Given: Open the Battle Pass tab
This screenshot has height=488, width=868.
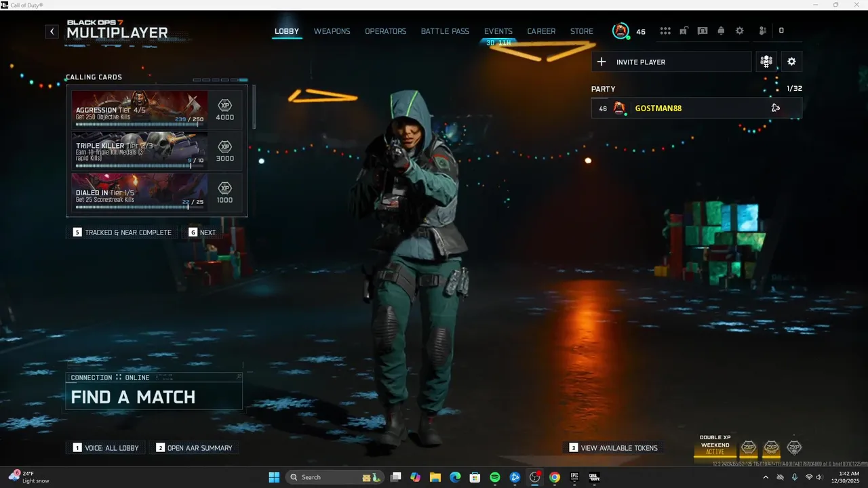Looking at the screenshot, I should (x=445, y=31).
